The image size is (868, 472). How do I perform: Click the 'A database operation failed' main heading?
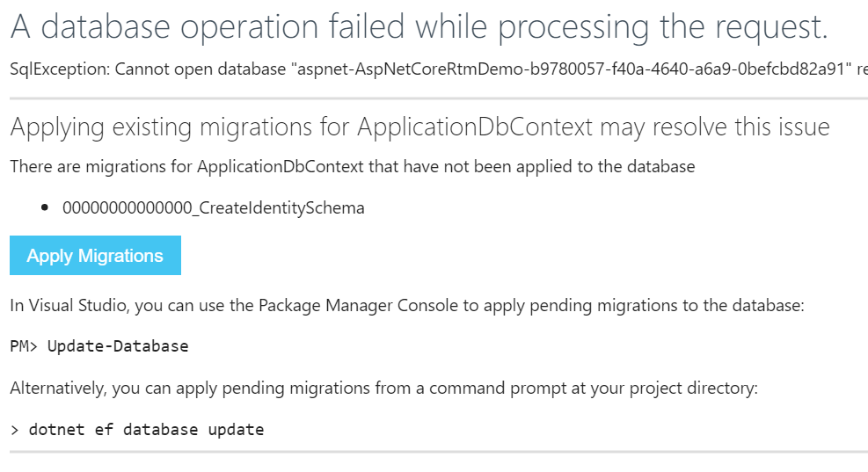419,27
